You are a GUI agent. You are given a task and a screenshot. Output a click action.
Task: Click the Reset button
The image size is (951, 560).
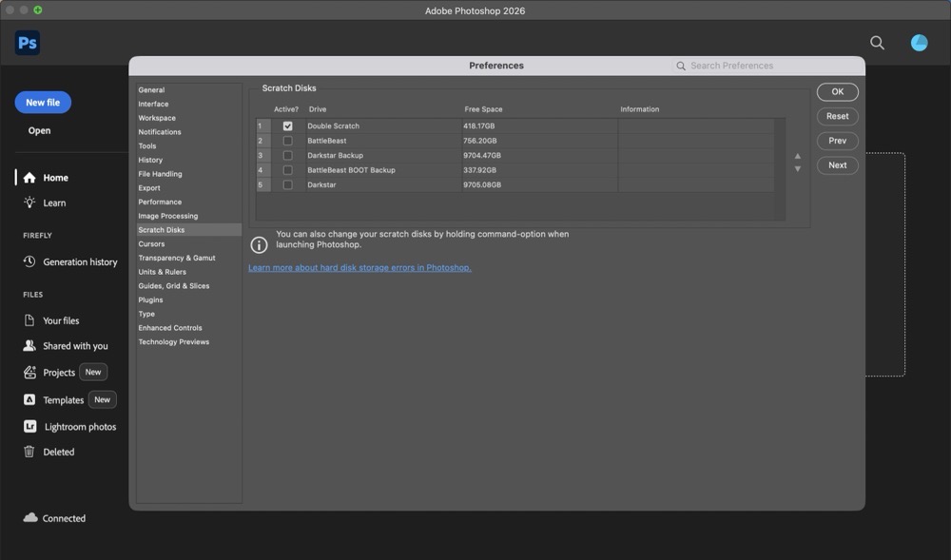point(838,116)
